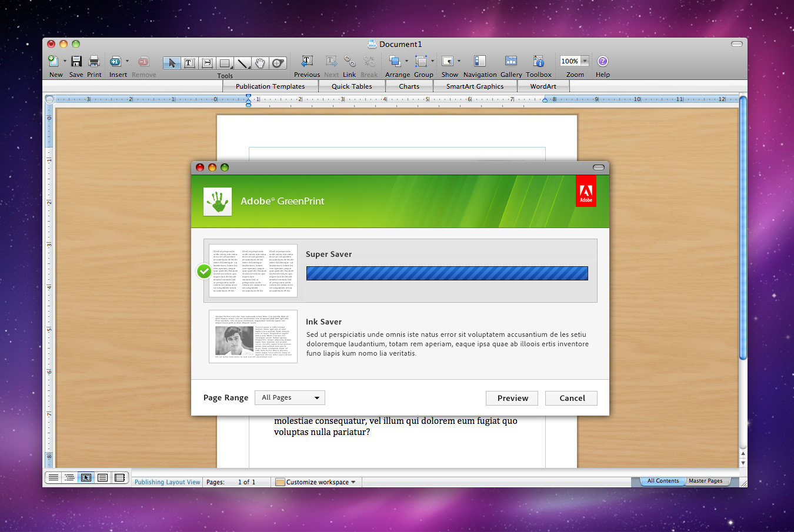Switch to Print Layout view button
794x532 pixels.
(x=102, y=477)
